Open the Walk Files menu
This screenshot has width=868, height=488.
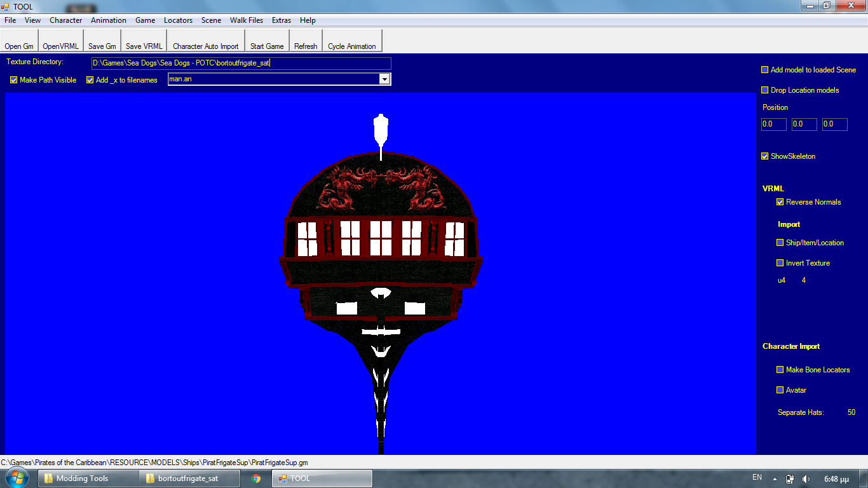pos(247,20)
